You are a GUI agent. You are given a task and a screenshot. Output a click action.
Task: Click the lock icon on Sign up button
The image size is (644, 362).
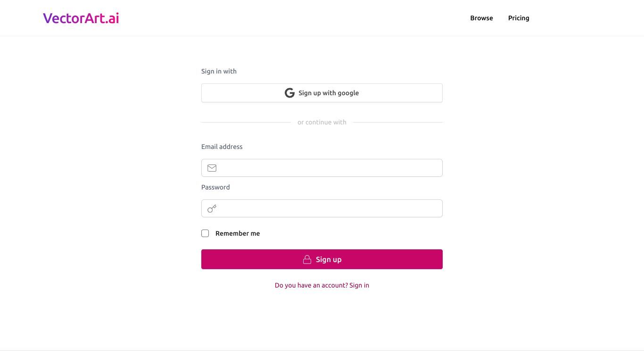pyautogui.click(x=307, y=259)
